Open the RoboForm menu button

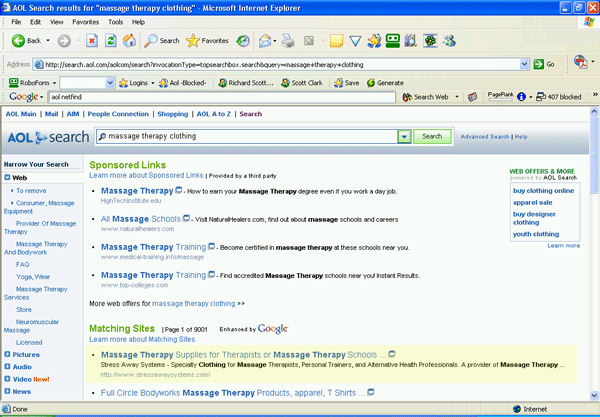click(x=33, y=83)
